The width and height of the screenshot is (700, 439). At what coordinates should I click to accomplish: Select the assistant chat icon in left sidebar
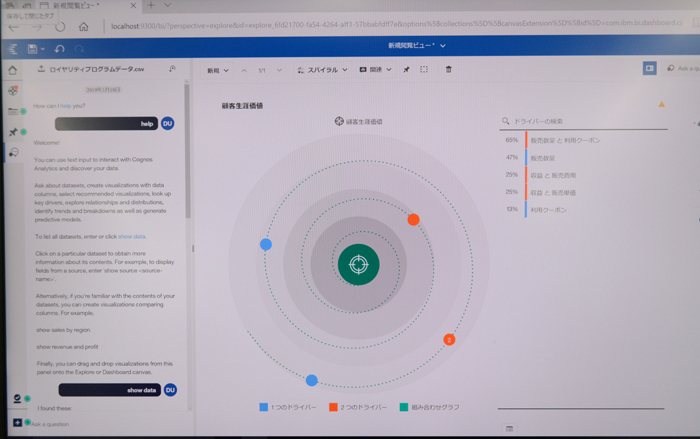pos(14,153)
